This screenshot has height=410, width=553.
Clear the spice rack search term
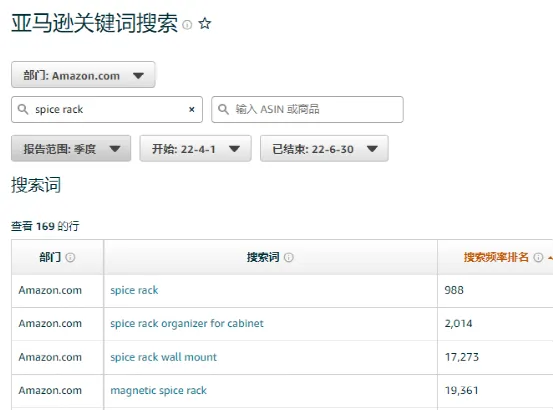192,110
